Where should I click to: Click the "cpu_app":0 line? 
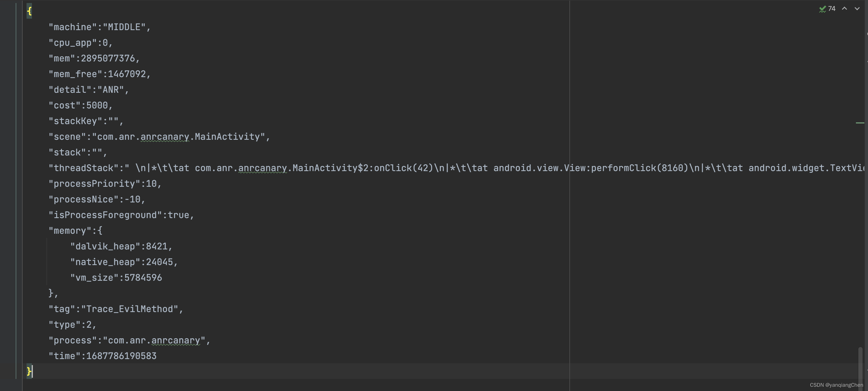click(81, 43)
